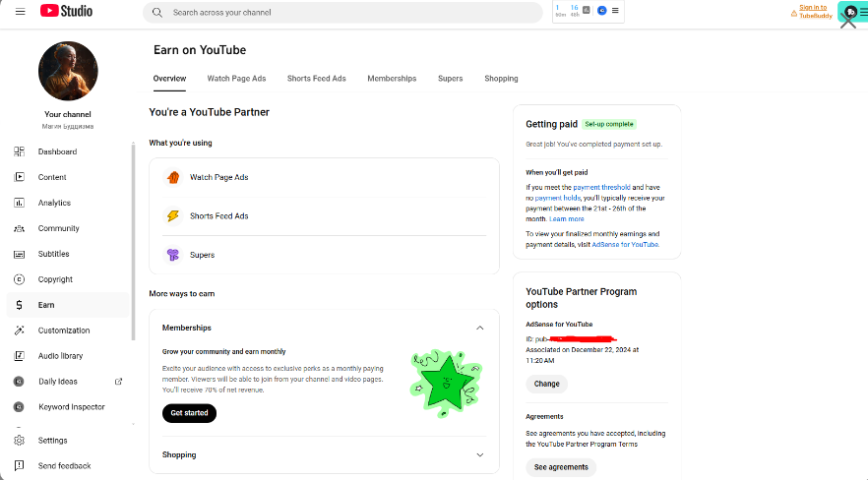Open Customization wand icon in sidebar
The height and width of the screenshot is (480, 868).
20,330
